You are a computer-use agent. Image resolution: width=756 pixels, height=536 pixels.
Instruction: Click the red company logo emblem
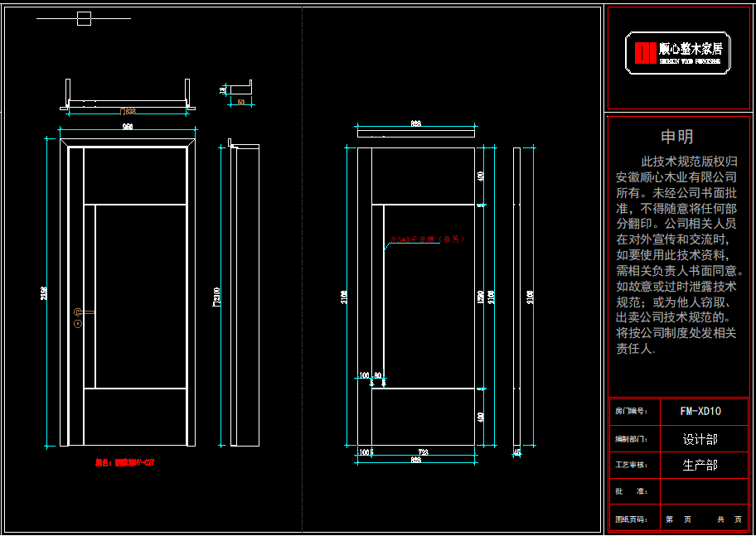pyautogui.click(x=645, y=53)
